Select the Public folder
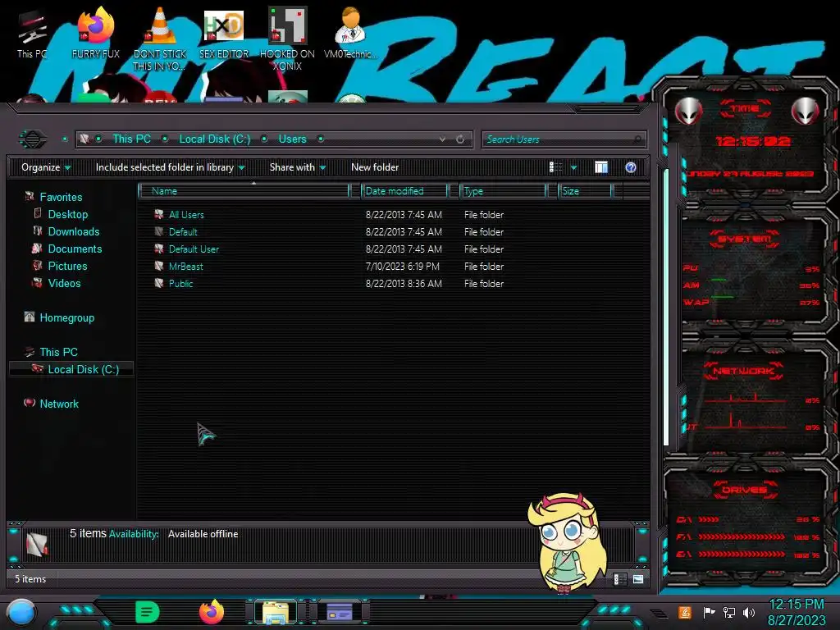The image size is (840, 630). (x=180, y=283)
